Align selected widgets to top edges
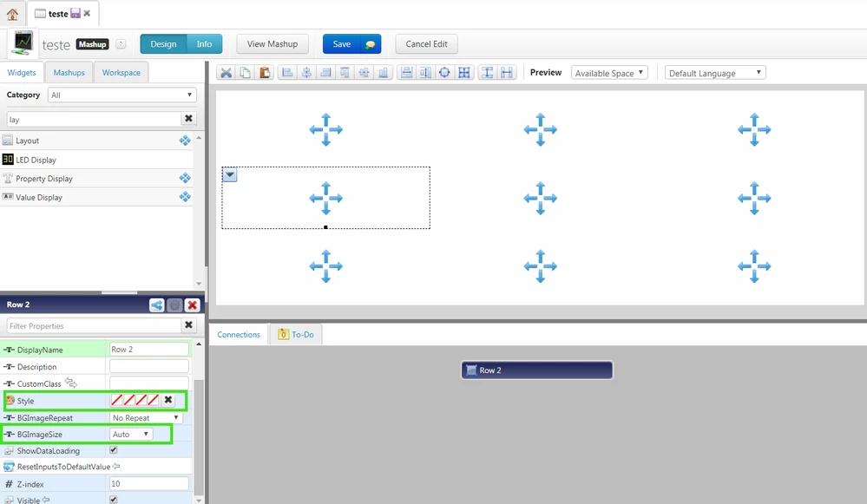Image resolution: width=867 pixels, height=504 pixels. tap(345, 72)
